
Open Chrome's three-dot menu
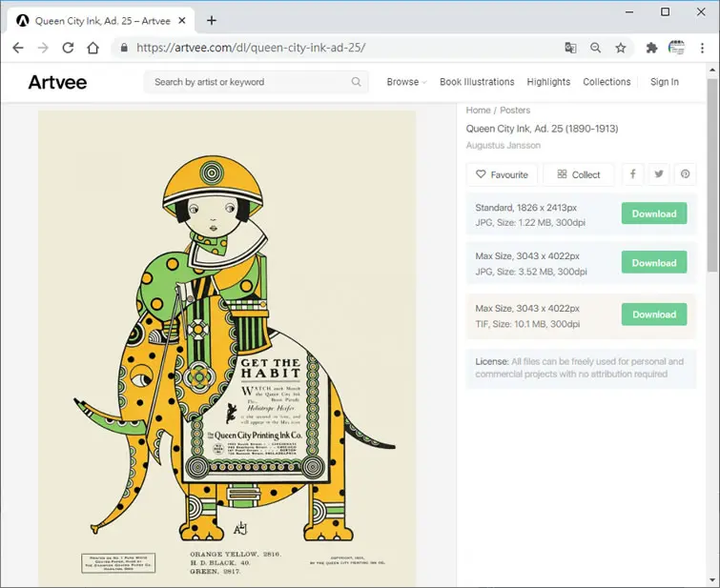tap(702, 48)
